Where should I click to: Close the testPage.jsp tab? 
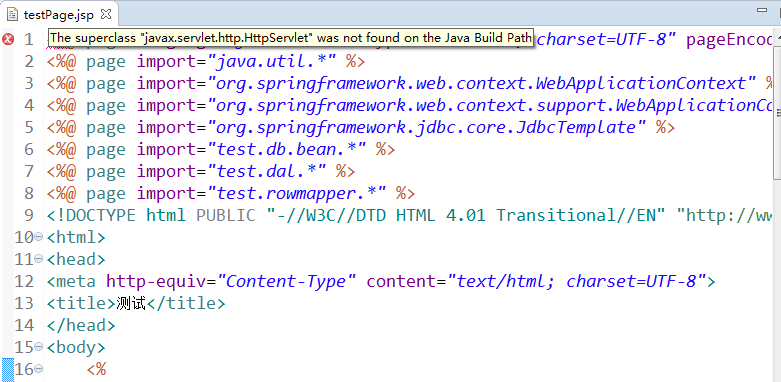106,14
